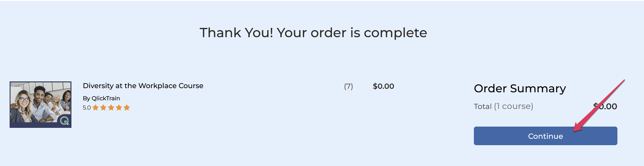This screenshot has width=644, height=166.
Task: Select the Total label in Order Summary
Action: pos(483,106)
